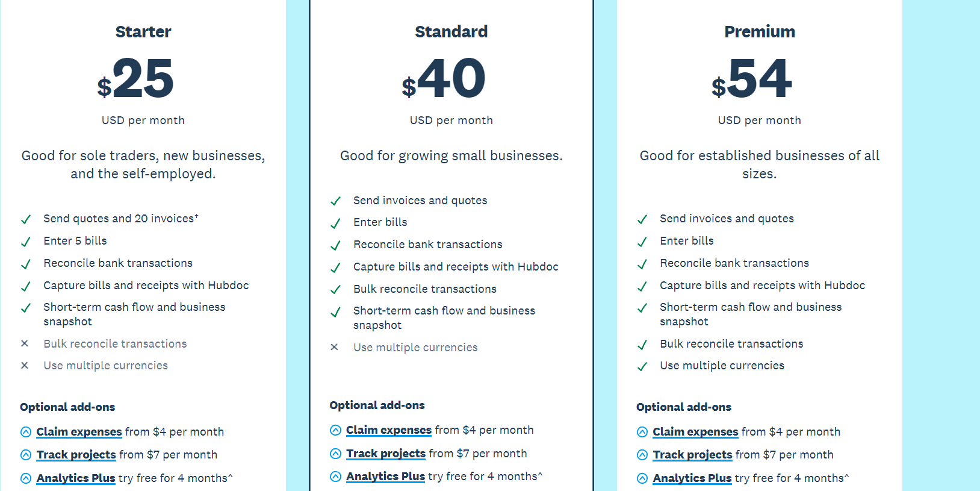Click the checkmark beside Premium Use multiple currencies
This screenshot has height=491, width=980.
coord(642,366)
